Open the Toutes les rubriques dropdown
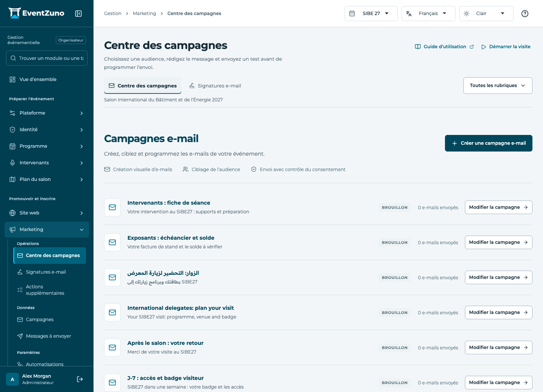Image resolution: width=543 pixels, height=392 pixels. (x=498, y=86)
